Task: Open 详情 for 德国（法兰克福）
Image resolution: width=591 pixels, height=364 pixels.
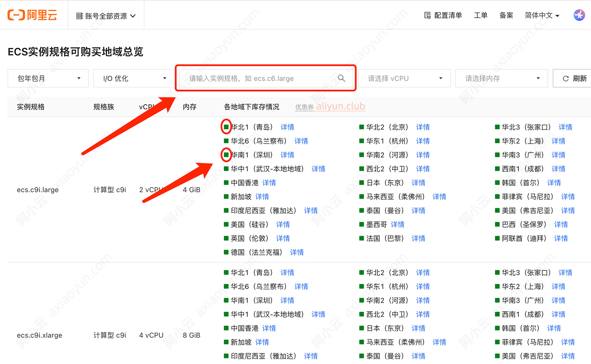Action: tap(297, 253)
